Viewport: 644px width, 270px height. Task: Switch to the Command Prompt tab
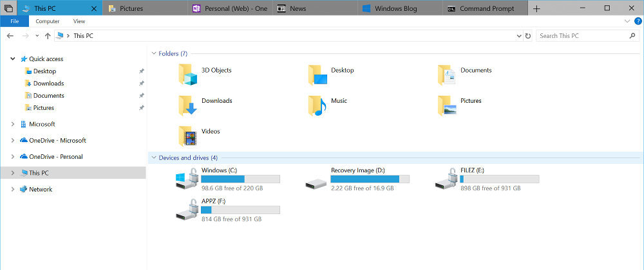point(486,8)
